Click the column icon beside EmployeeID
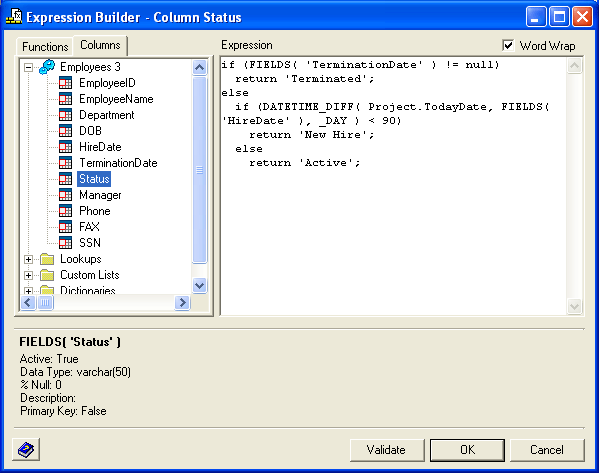The height and width of the screenshot is (473, 600). click(x=66, y=83)
